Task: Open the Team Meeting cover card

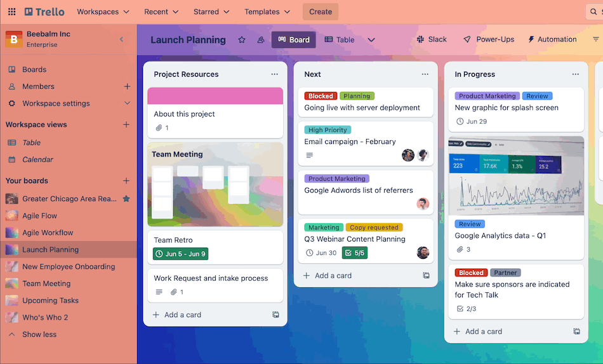Action: pos(215,184)
